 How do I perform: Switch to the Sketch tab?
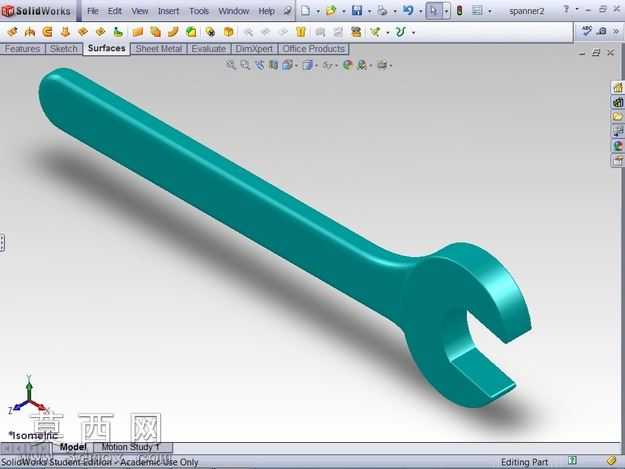[64, 49]
